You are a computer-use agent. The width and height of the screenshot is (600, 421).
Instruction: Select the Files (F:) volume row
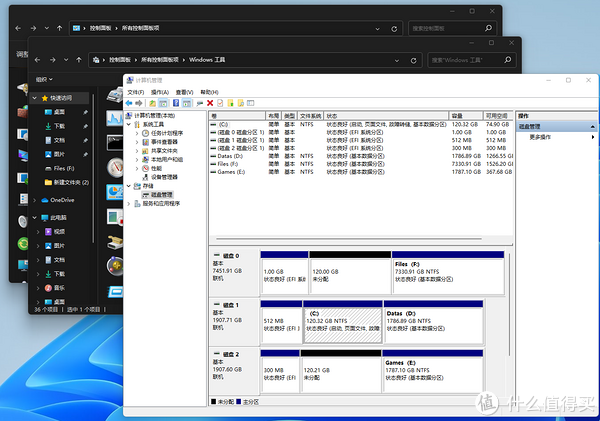point(361,164)
